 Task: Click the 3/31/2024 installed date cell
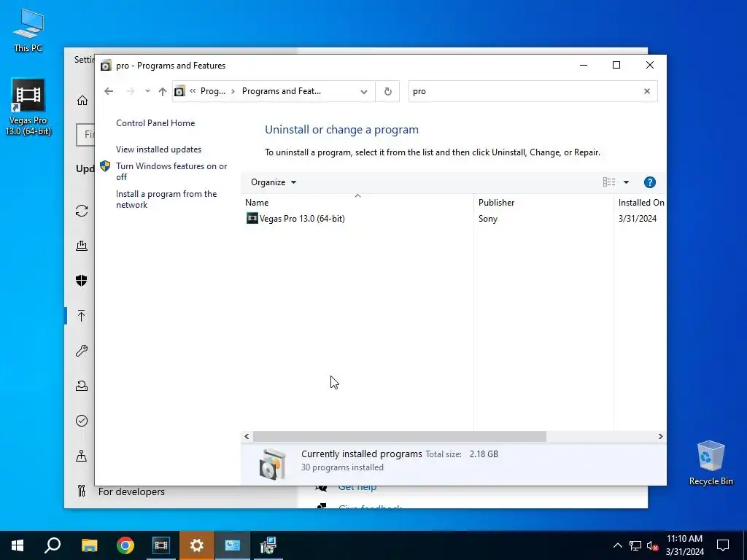638,219
